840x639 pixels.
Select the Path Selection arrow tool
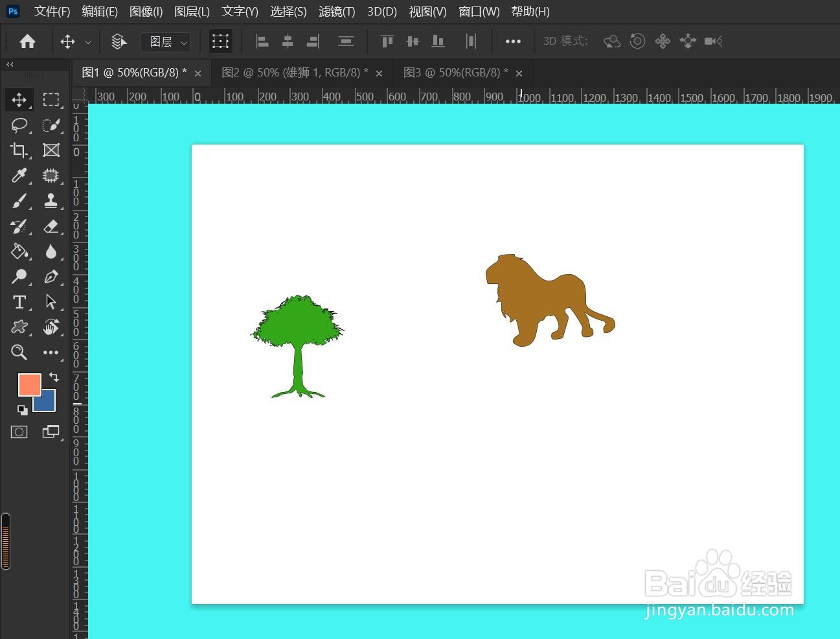[x=51, y=302]
